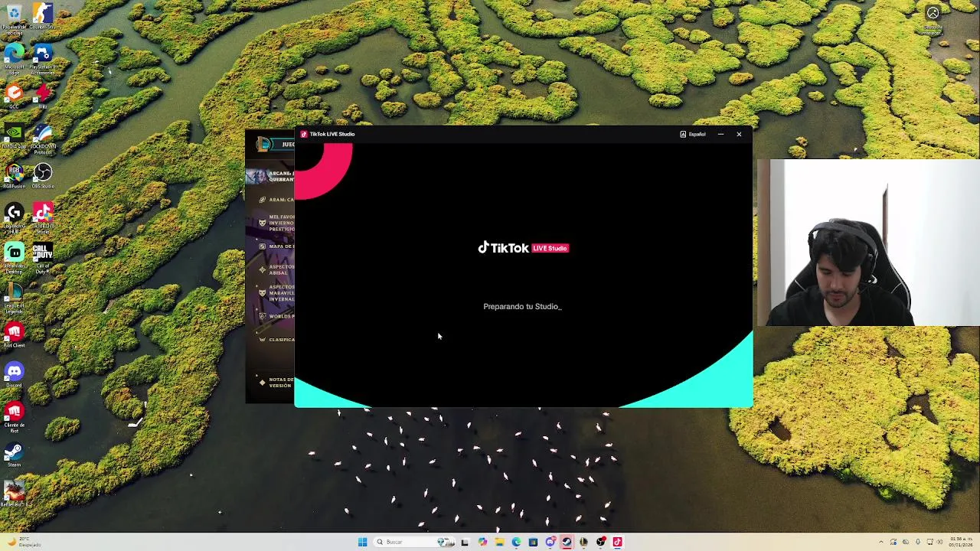
Task: Open the Cliente de Riot desktop shortcut
Action: tap(15, 416)
